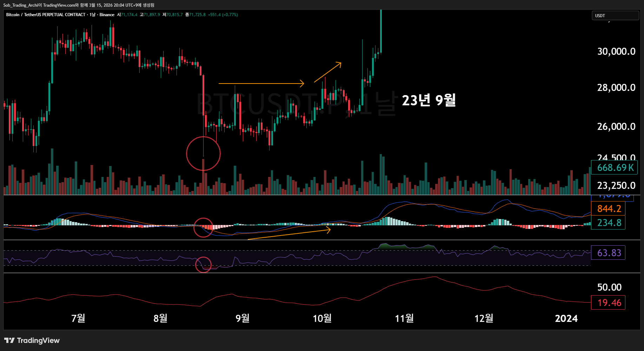Screen dimensions: 644x351
Task: Click the 7월 time axis label
Action: [78, 318]
